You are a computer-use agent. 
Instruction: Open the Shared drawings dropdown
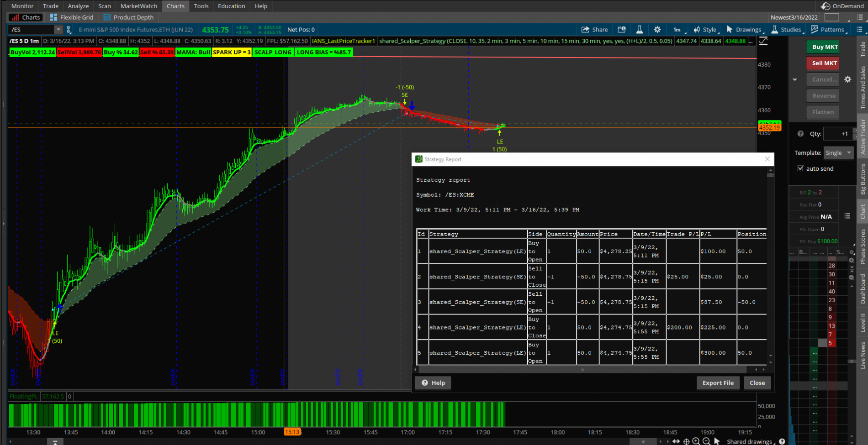click(x=751, y=441)
